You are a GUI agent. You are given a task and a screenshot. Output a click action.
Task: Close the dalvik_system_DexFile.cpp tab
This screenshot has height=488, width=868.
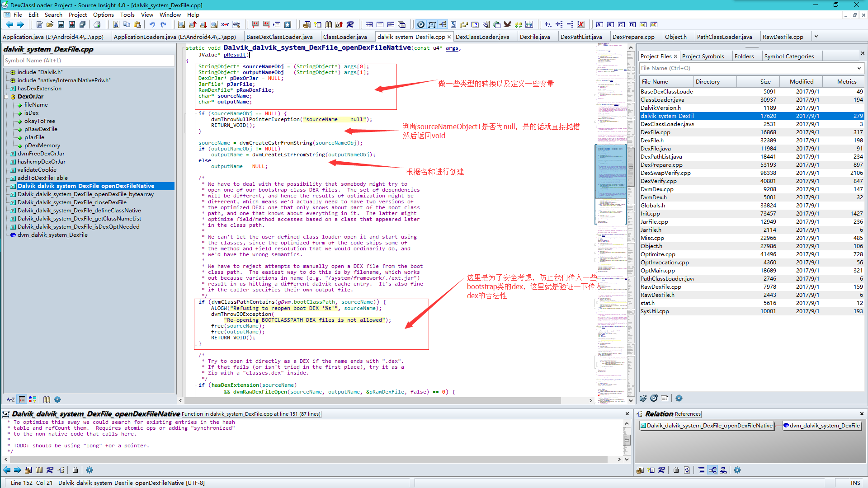coord(449,37)
